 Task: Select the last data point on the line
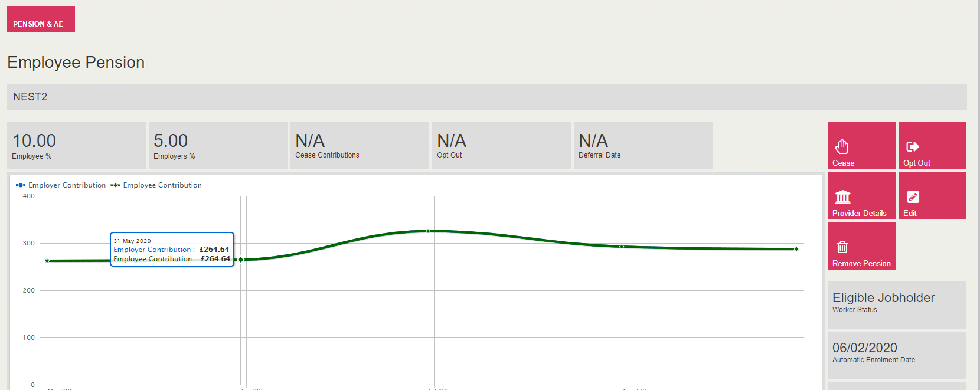coord(796,249)
